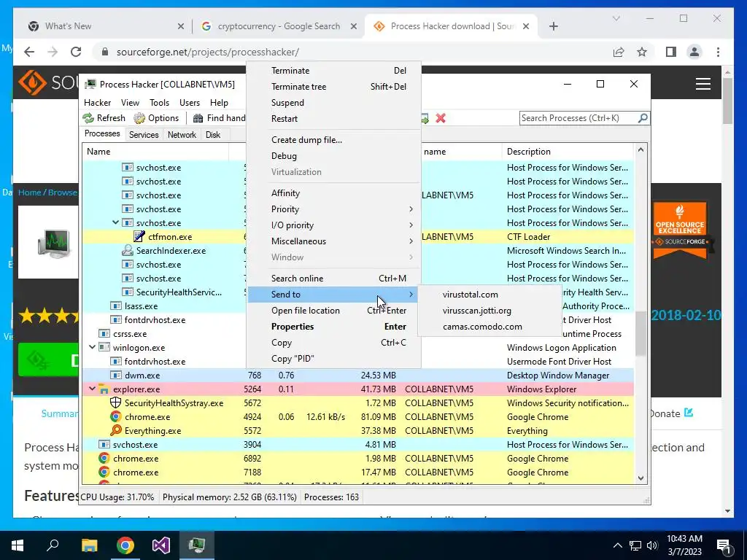Click the search magnifier in Search Processes box
The image size is (747, 560).
pyautogui.click(x=643, y=117)
